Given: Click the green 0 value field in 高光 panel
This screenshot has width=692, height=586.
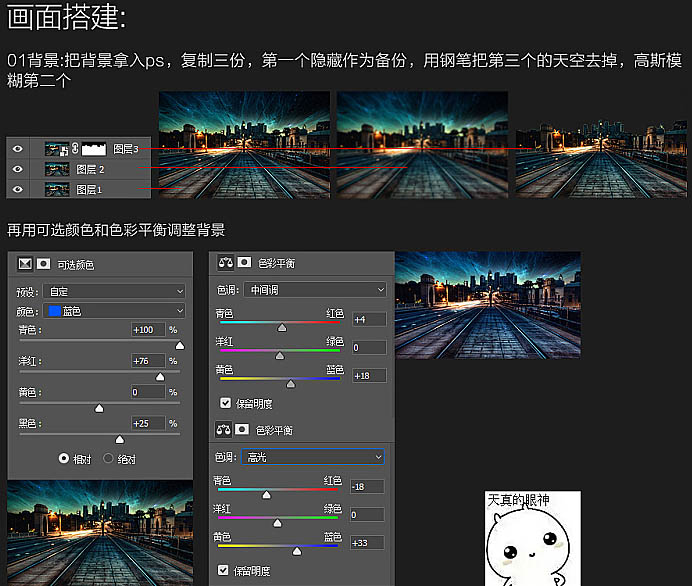Looking at the screenshot, I should pyautogui.click(x=367, y=515).
